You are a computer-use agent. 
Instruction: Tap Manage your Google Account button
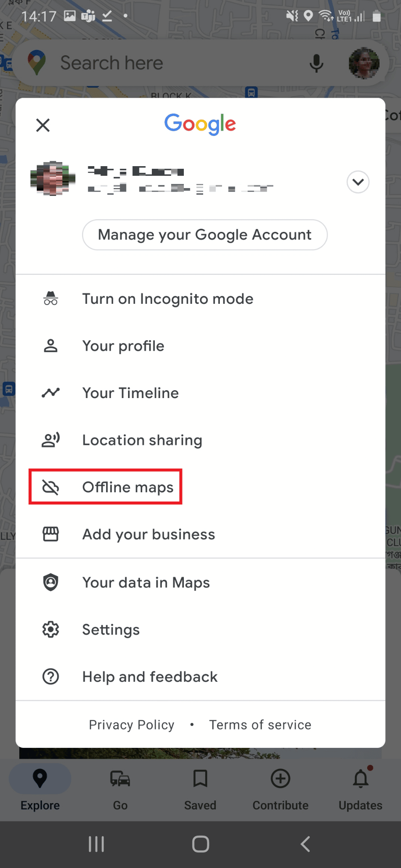205,235
